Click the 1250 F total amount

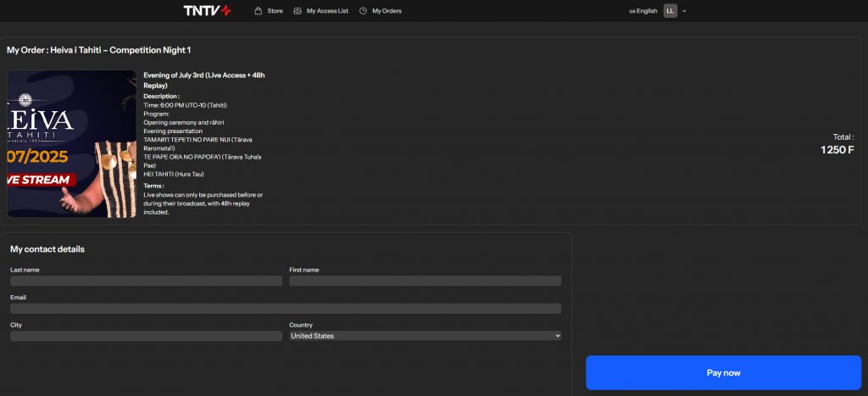837,150
